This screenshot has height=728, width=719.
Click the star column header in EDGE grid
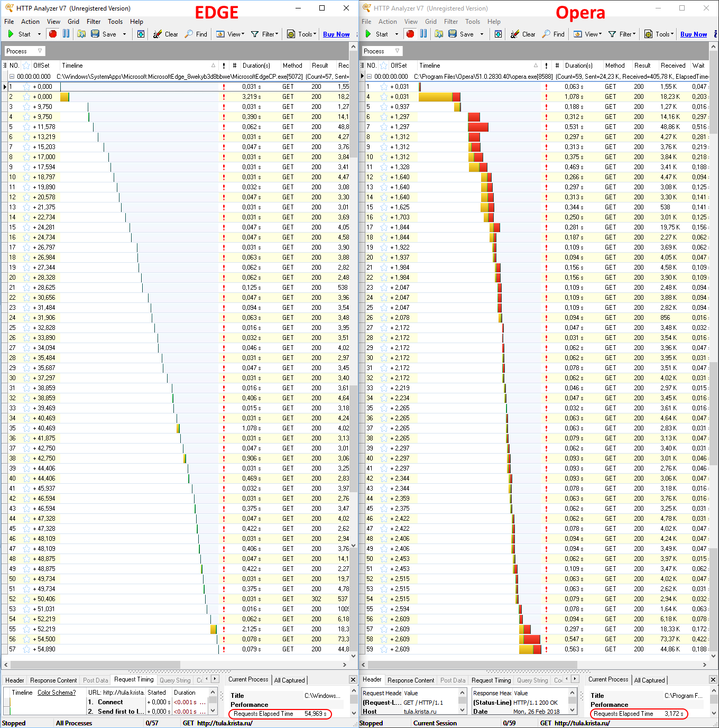click(27, 66)
